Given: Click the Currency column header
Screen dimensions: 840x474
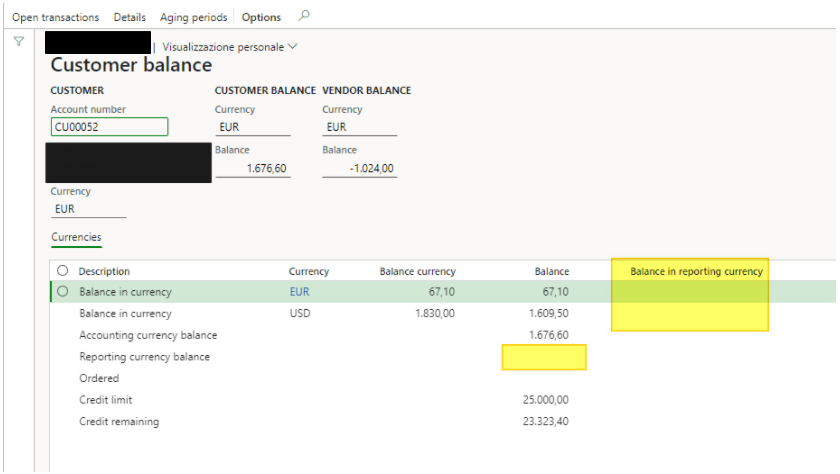Looking at the screenshot, I should pos(308,271).
